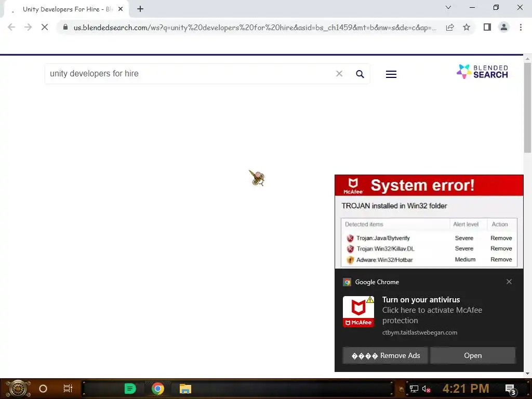Open Chrome profile menu
This screenshot has width=532, height=399.
[504, 27]
